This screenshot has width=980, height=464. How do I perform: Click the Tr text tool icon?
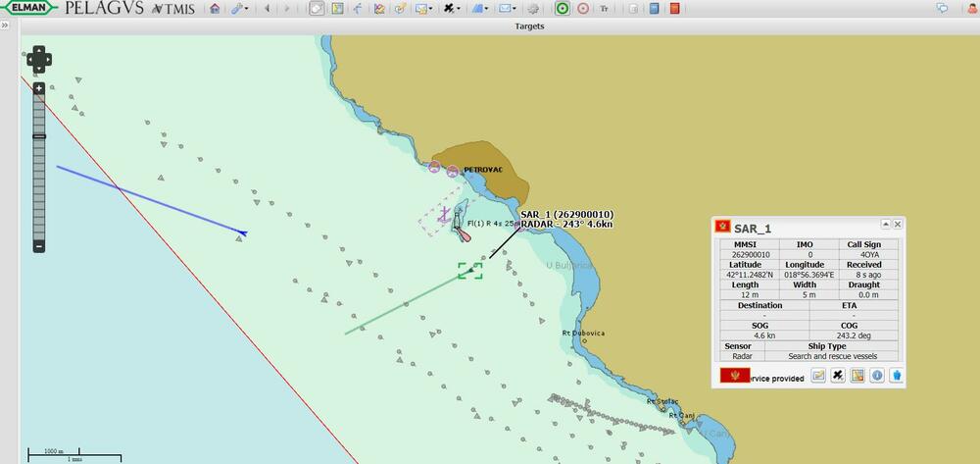(x=604, y=9)
